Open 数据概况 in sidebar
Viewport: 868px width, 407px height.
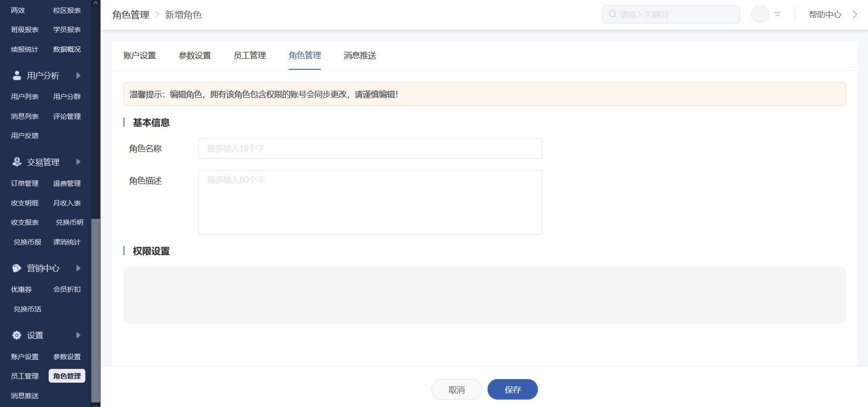tap(67, 49)
